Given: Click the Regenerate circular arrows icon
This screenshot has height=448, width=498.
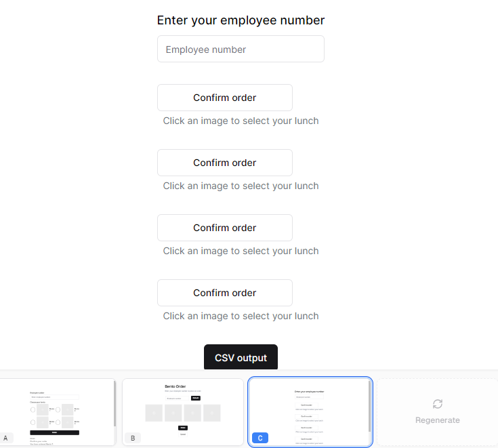Looking at the screenshot, I should click(437, 404).
